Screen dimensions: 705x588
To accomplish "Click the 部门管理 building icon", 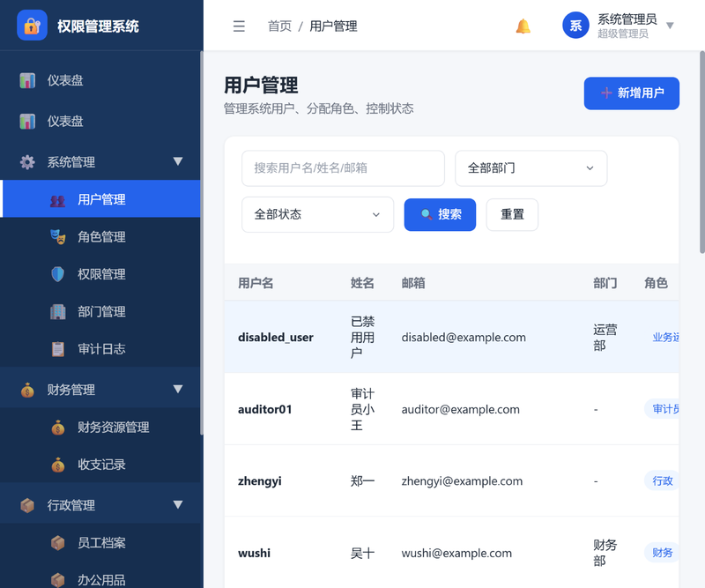I will (x=57, y=311).
